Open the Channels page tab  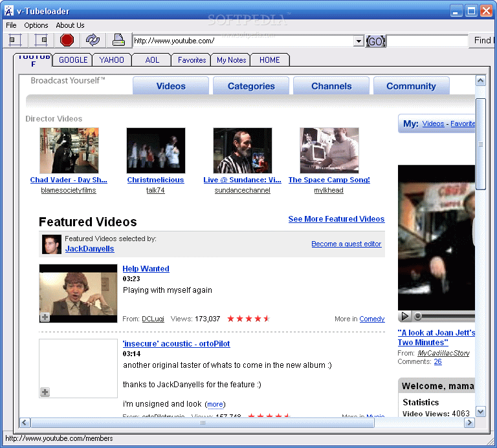(331, 86)
